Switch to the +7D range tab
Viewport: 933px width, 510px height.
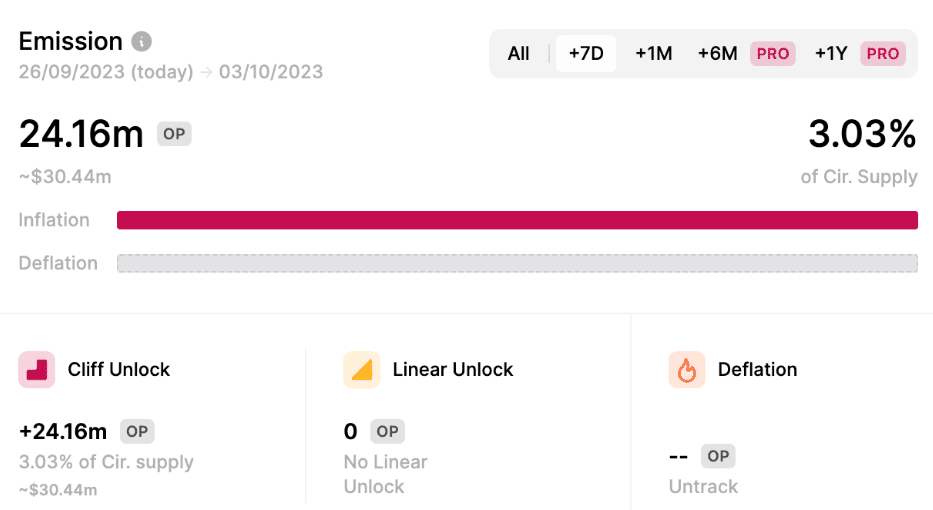click(x=586, y=54)
